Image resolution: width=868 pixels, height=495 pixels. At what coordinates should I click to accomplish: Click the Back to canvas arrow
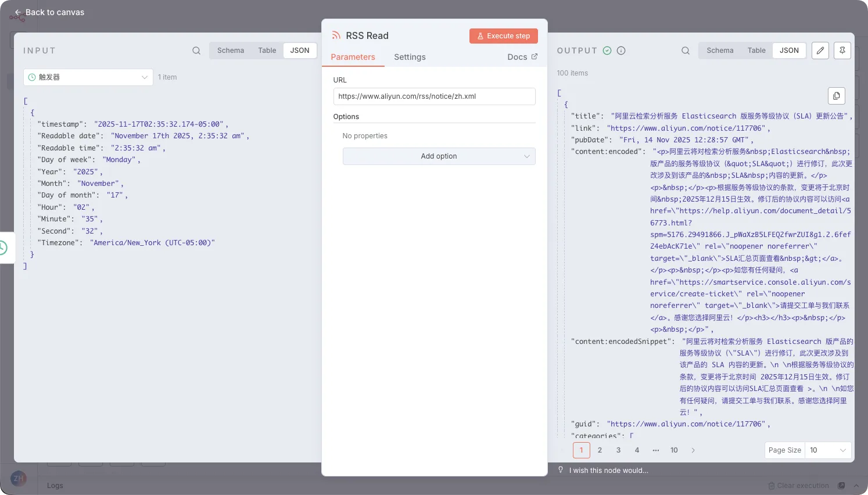(18, 12)
